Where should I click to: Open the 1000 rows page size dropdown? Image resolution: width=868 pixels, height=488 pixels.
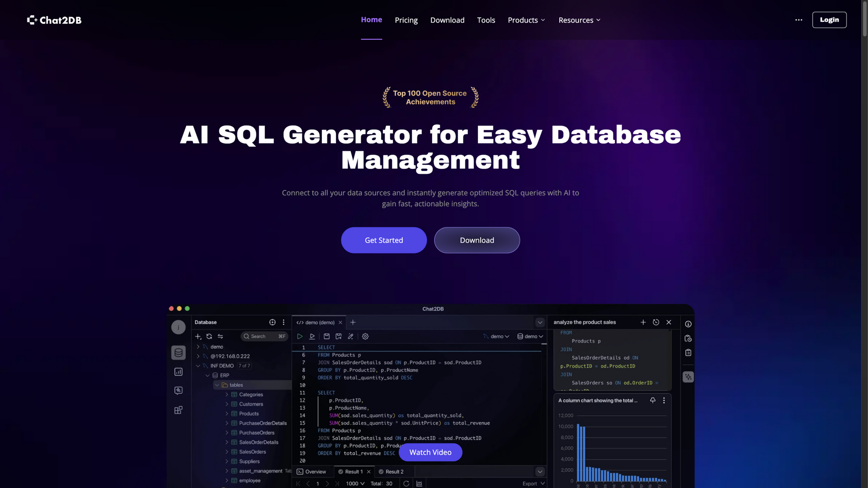coord(355,483)
